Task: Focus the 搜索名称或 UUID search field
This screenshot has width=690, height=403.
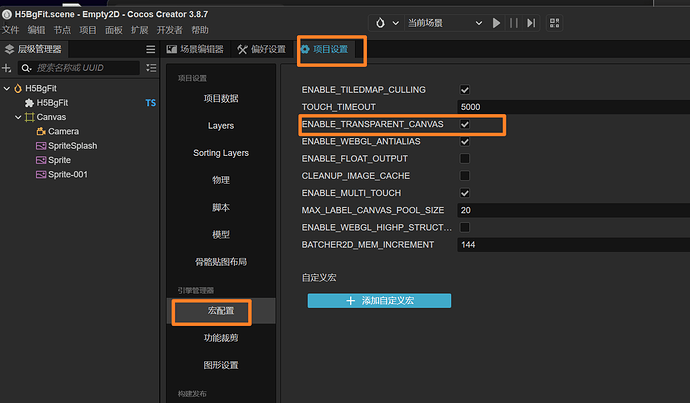Action: tap(79, 68)
